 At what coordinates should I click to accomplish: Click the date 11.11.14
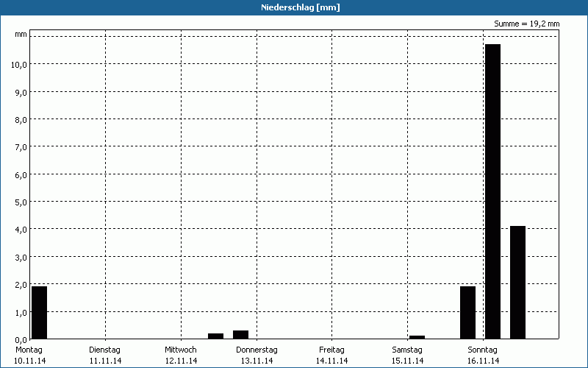(105, 361)
